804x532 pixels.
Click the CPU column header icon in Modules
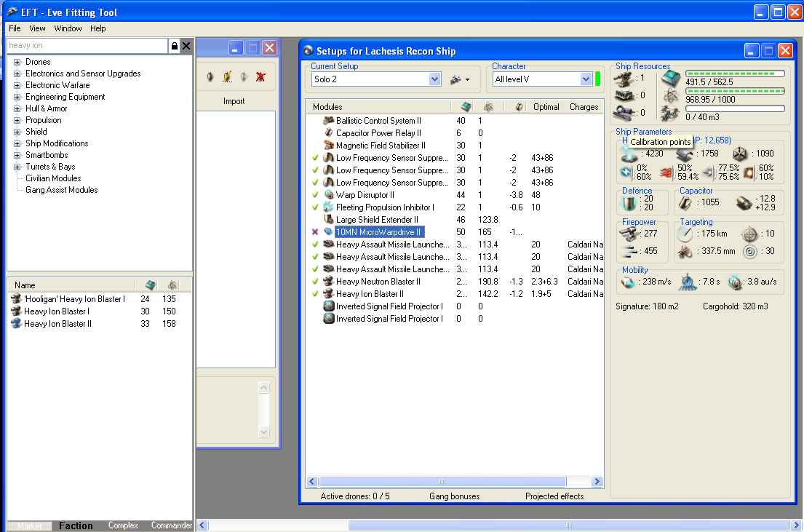[466, 107]
